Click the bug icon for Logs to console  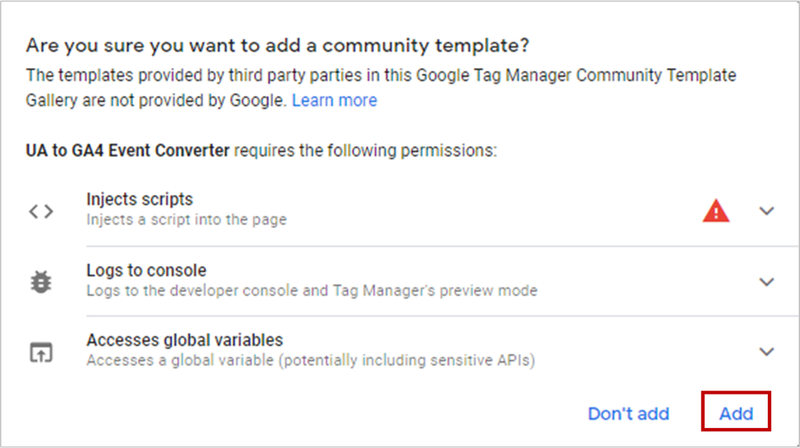pyautogui.click(x=41, y=282)
